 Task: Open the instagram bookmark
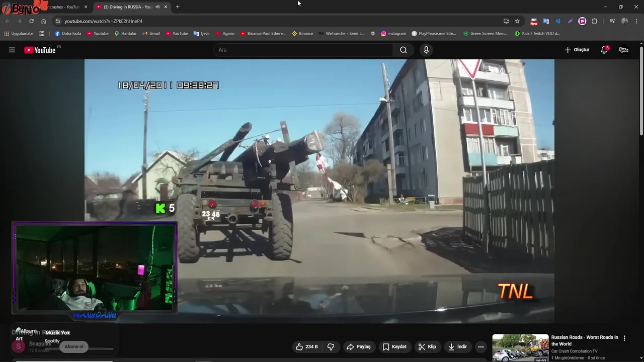(393, 34)
